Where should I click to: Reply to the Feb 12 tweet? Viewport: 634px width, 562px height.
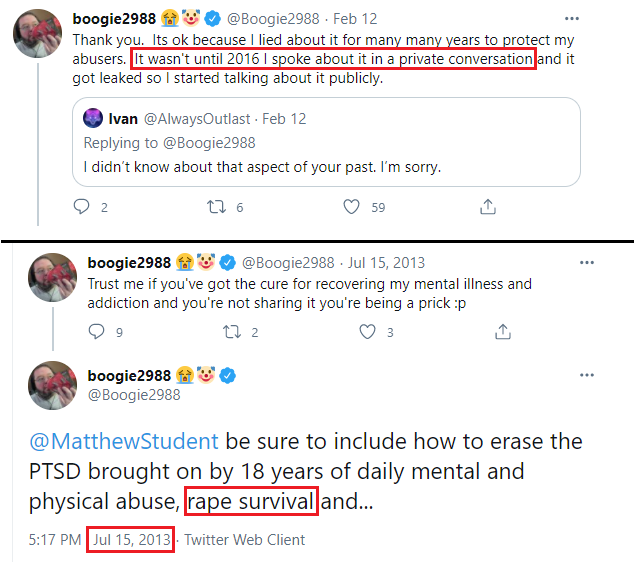point(82,207)
